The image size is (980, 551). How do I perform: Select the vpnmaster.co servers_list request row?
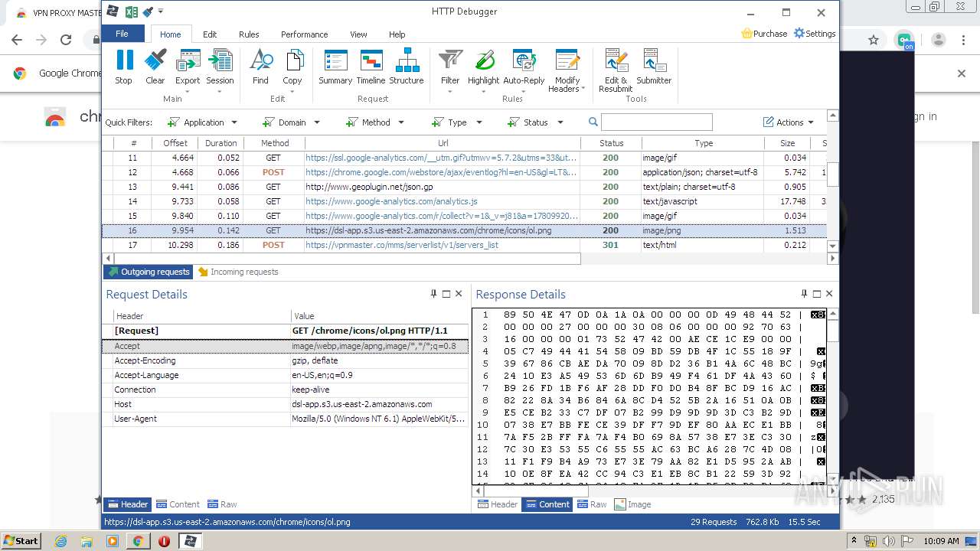(464, 245)
